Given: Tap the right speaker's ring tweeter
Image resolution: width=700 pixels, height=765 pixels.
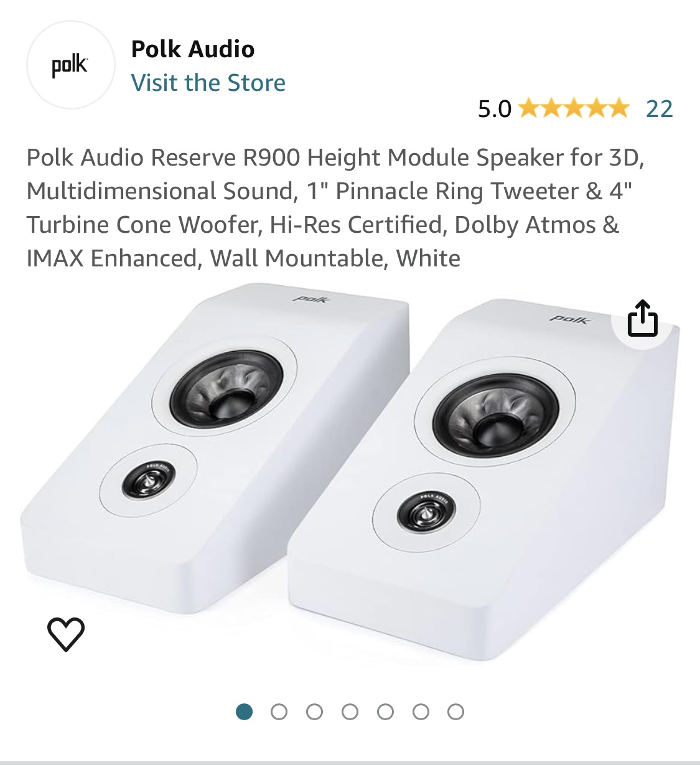Looking at the screenshot, I should pyautogui.click(x=426, y=514).
